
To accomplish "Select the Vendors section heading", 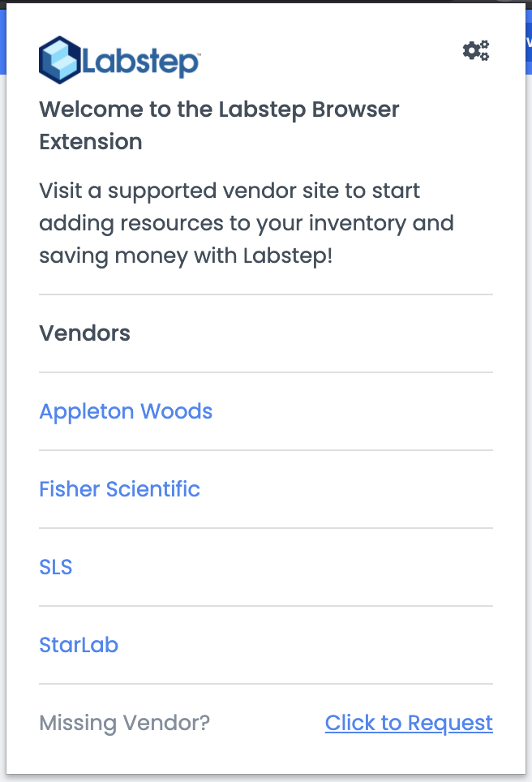I will pyautogui.click(x=84, y=333).
